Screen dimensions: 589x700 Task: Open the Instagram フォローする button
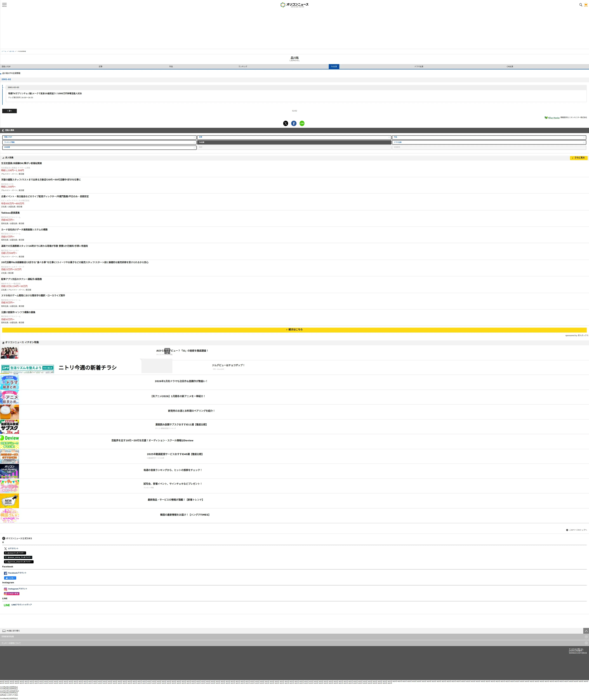[12, 594]
